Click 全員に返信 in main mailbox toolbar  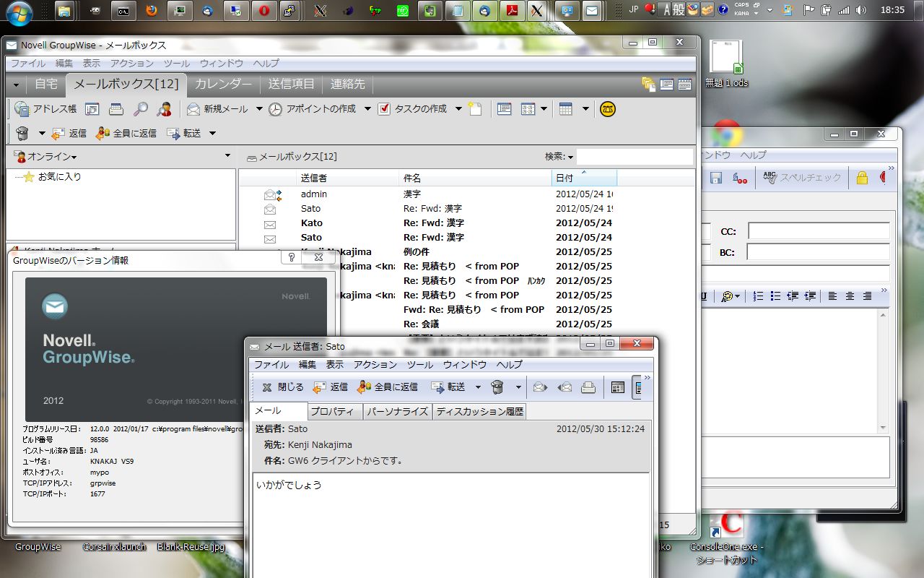(x=126, y=133)
